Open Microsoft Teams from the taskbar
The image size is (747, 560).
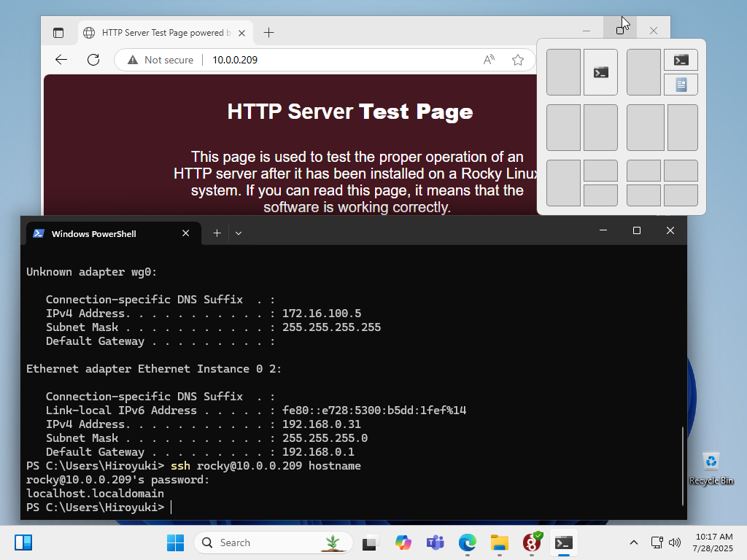[x=435, y=542]
